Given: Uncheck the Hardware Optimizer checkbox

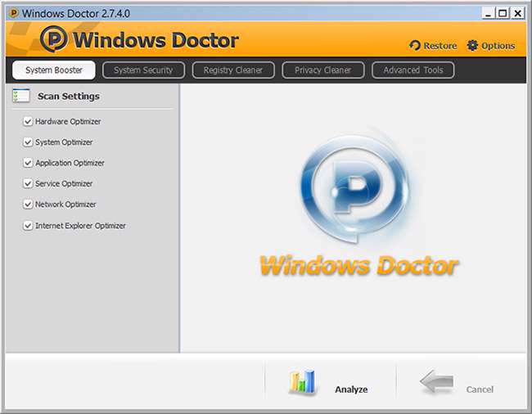Looking at the screenshot, I should [28, 122].
